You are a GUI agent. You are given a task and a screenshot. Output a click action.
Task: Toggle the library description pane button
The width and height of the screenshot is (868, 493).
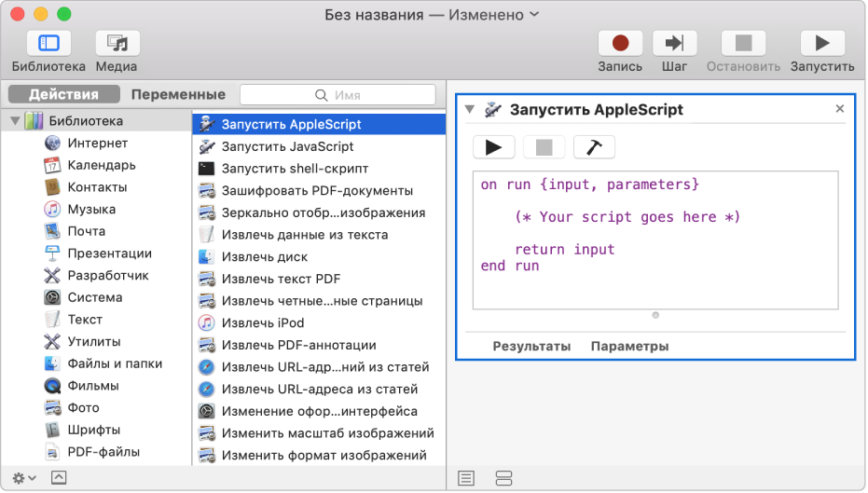click(x=59, y=477)
